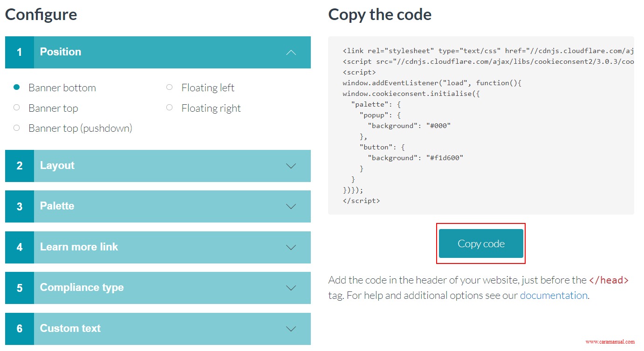Expand the Compliance type chevron
This screenshot has height=351, width=644.
(x=291, y=288)
